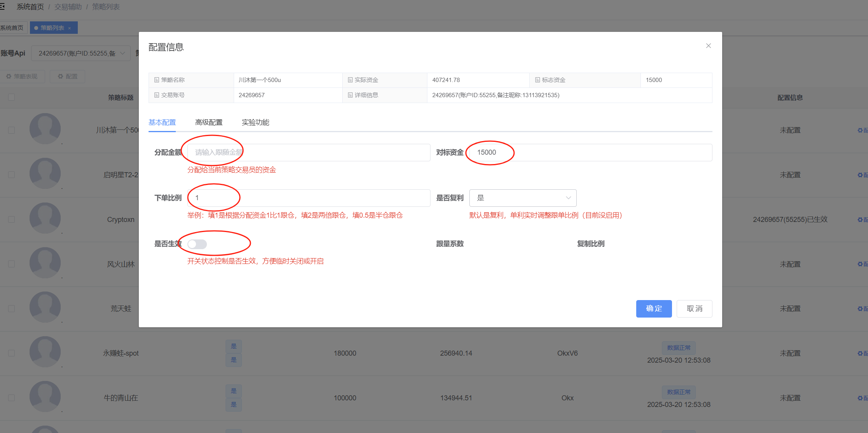Switch to the 实验功能 tab

point(255,122)
